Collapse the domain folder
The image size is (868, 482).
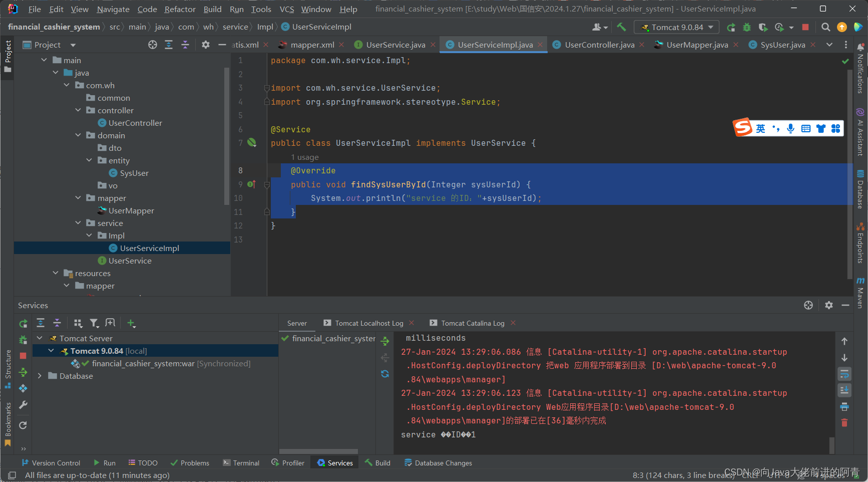78,135
